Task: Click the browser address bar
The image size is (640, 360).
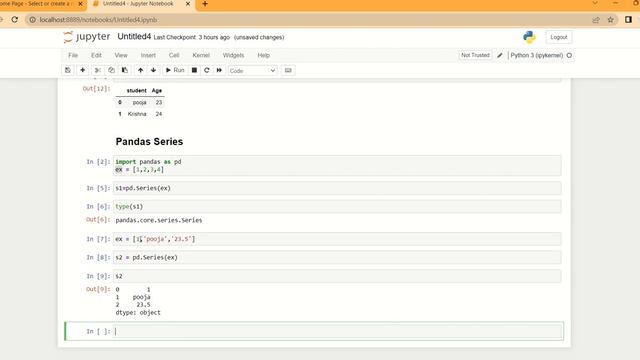Action: coord(310,20)
